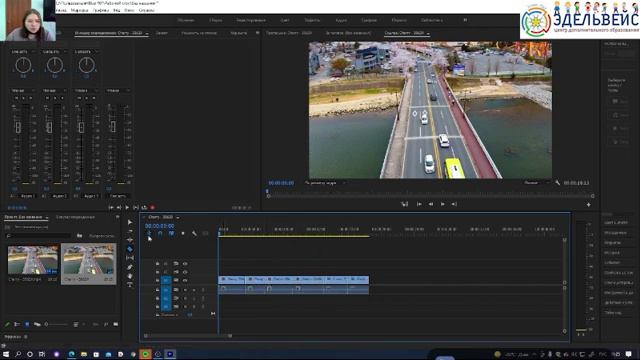Toggle Snap in the timeline
The height and width of the screenshot is (360, 640).
coord(160,233)
